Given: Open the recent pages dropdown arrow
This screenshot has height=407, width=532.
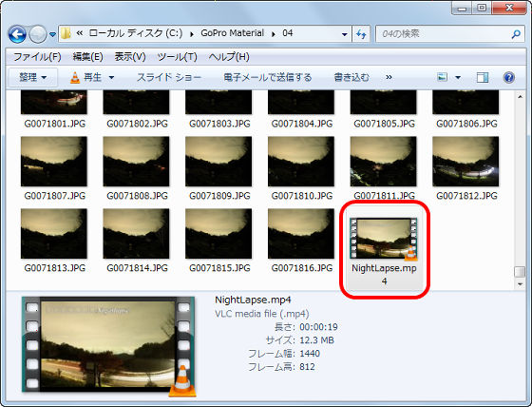Looking at the screenshot, I should coord(52,34).
